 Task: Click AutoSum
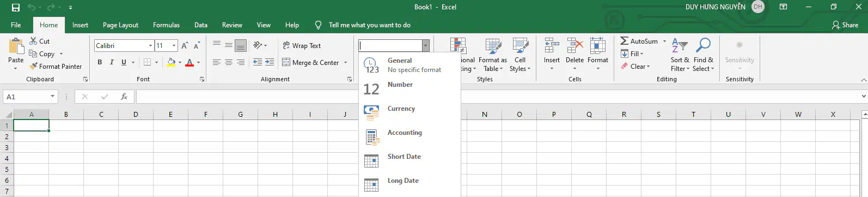point(639,41)
